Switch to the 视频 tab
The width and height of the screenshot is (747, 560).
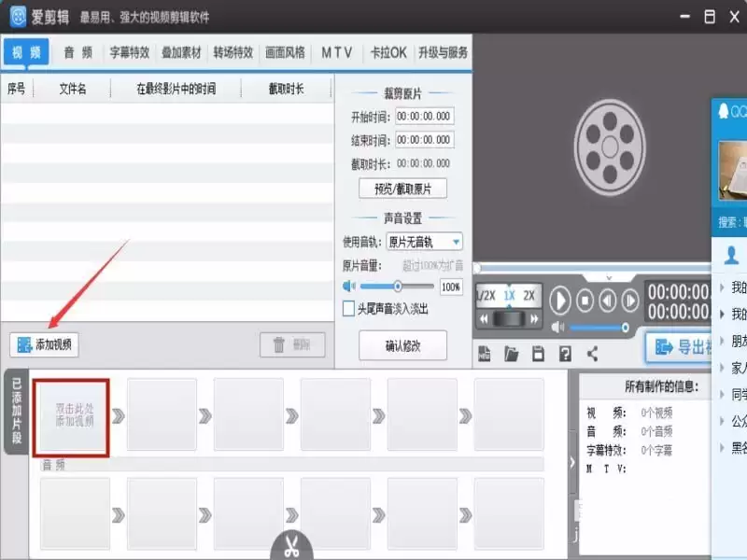point(26,52)
